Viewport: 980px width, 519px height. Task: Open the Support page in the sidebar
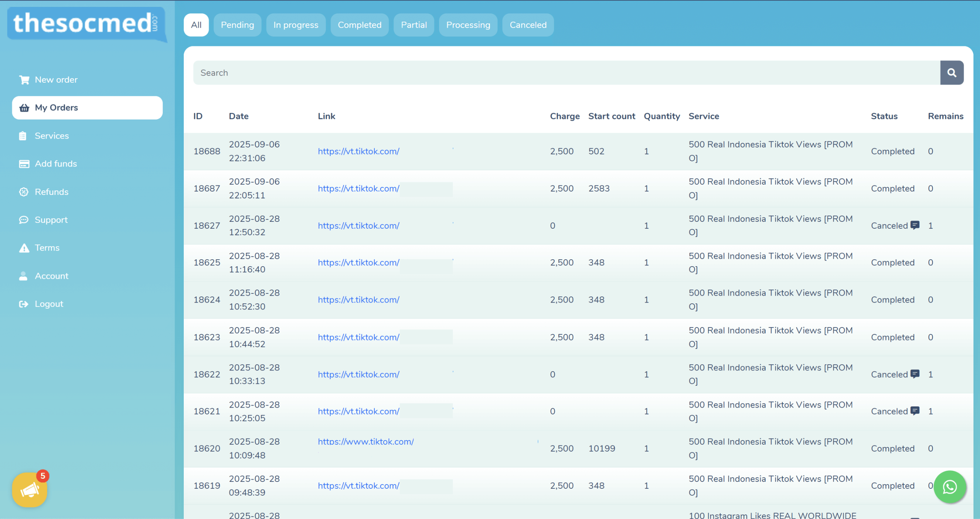[51, 220]
